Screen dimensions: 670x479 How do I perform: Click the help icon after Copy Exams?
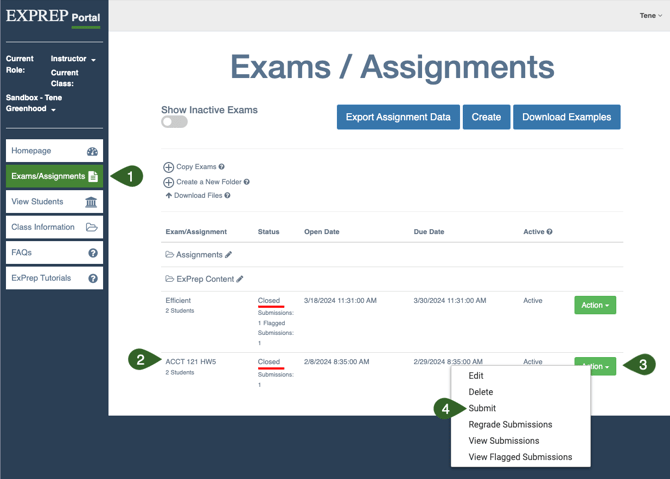(221, 167)
